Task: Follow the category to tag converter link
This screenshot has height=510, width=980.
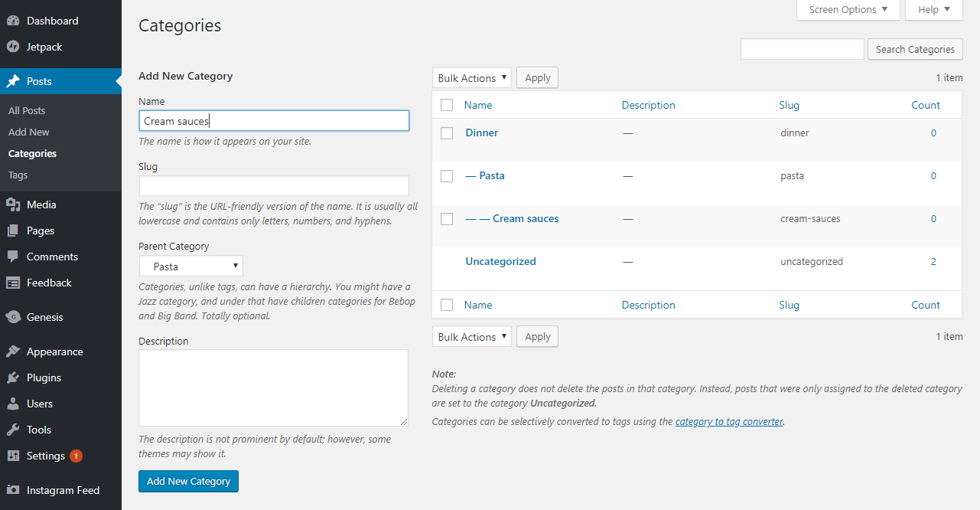Action: (x=729, y=421)
